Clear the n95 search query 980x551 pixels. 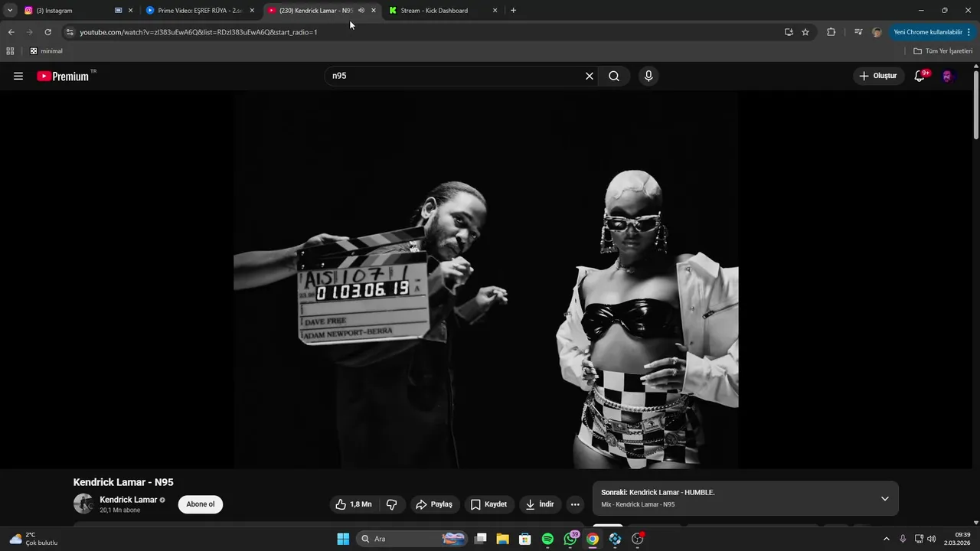tap(590, 76)
